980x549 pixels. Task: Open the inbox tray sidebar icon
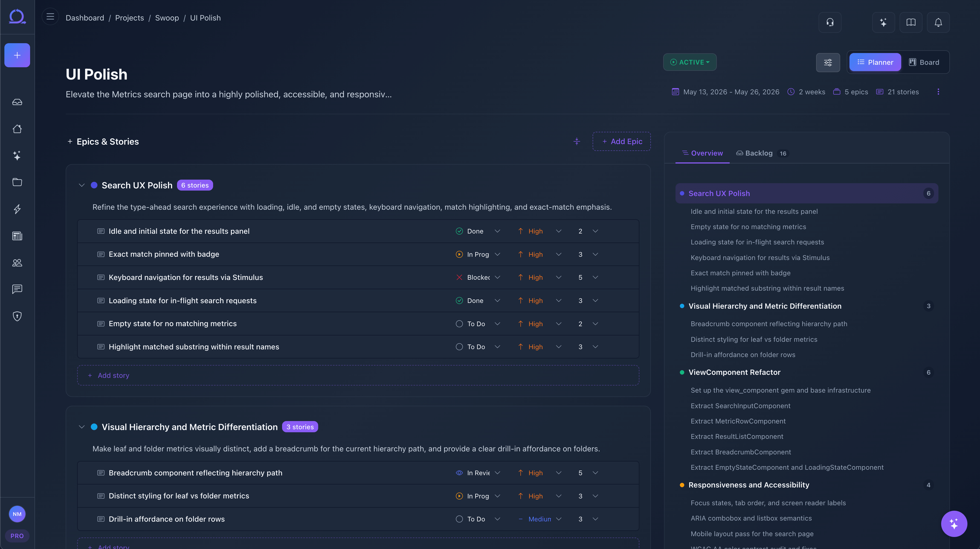coord(17,102)
